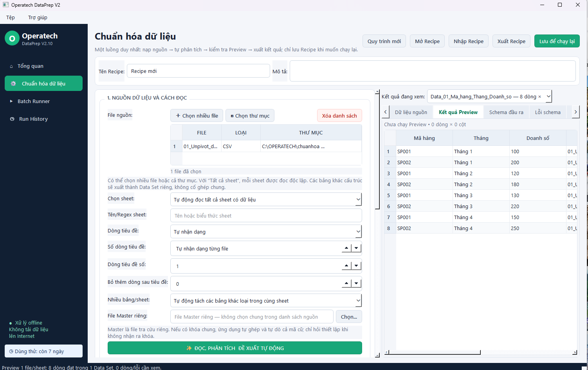Image resolution: width=588 pixels, height=370 pixels.
Task: Expand the Dòng tiêu đề dropdown
Action: pyautogui.click(x=266, y=232)
